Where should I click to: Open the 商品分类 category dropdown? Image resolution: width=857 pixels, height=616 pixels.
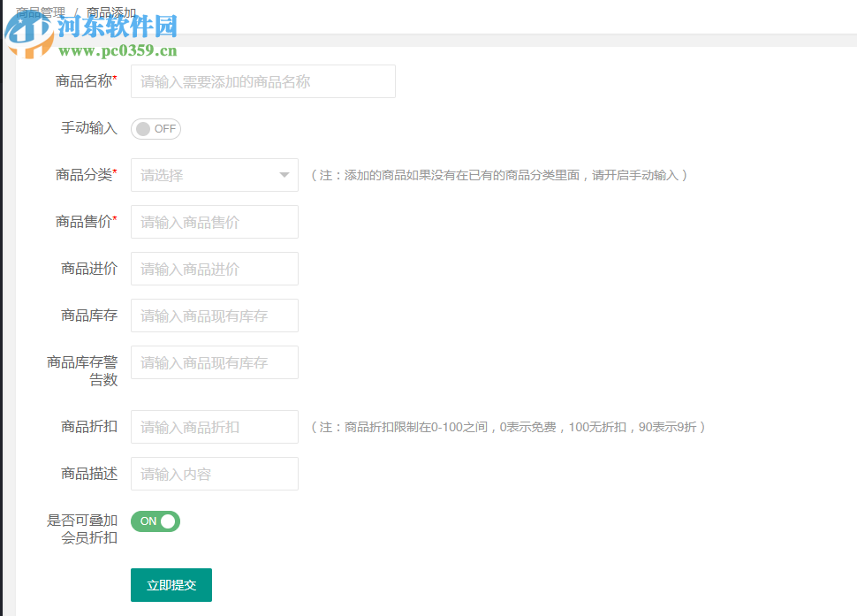point(214,175)
